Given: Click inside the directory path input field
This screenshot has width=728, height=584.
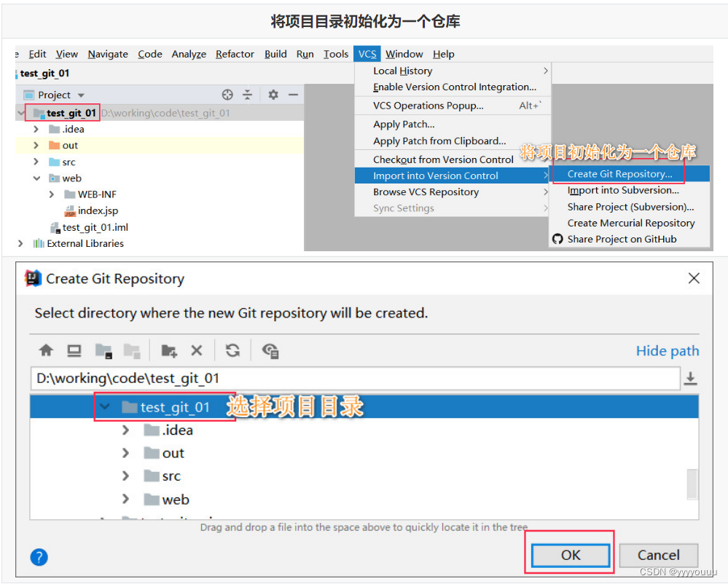Looking at the screenshot, I should pos(291,377).
